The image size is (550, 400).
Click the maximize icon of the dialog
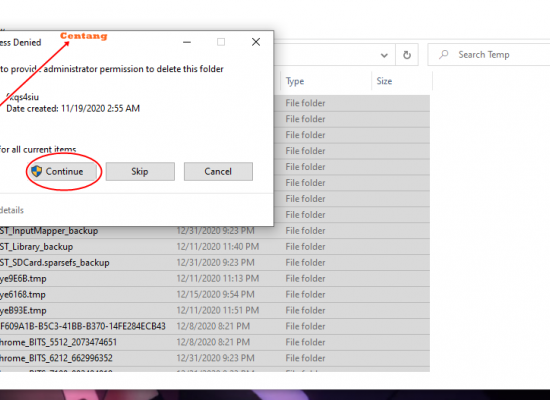[221, 42]
